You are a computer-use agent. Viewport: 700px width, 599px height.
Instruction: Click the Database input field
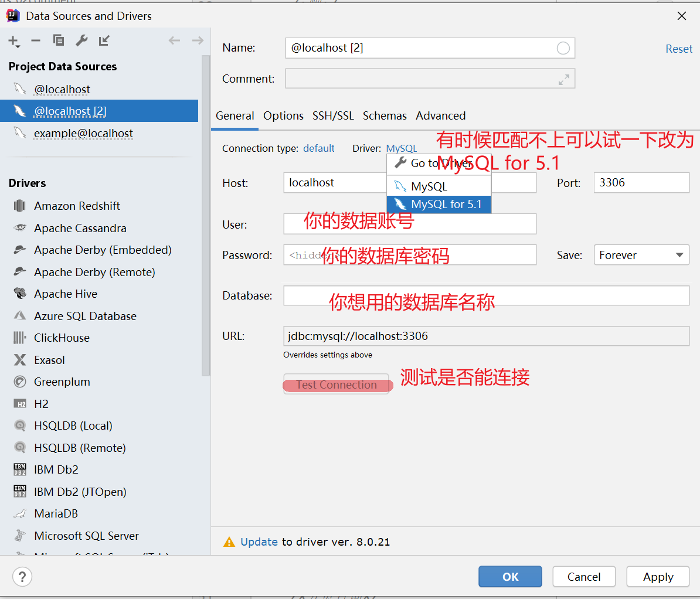coord(487,295)
